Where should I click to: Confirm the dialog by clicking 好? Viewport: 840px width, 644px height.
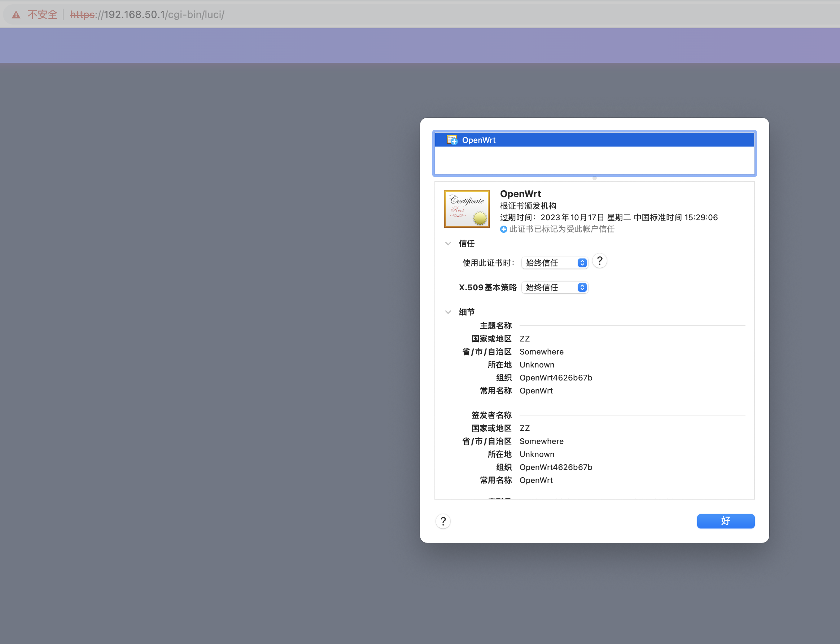(x=725, y=521)
